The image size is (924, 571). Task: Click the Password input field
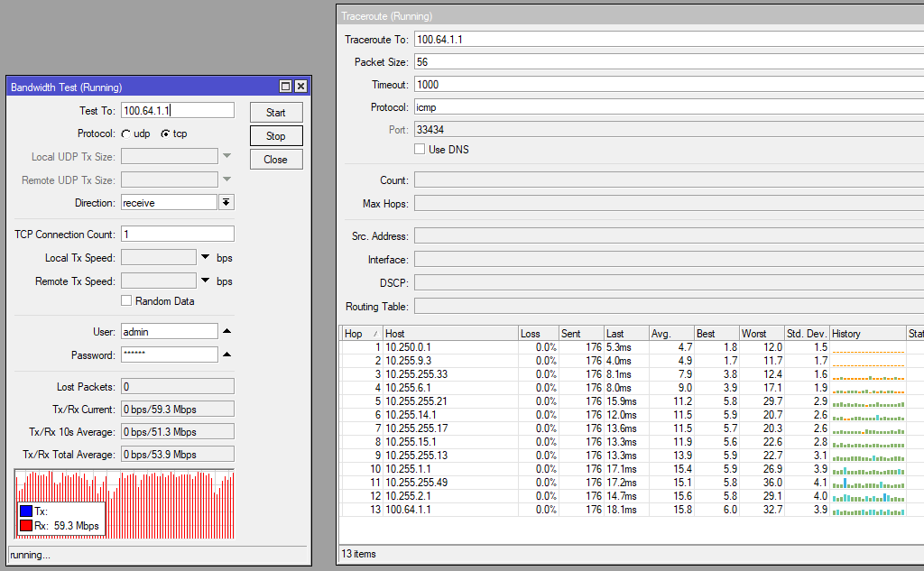(169, 355)
